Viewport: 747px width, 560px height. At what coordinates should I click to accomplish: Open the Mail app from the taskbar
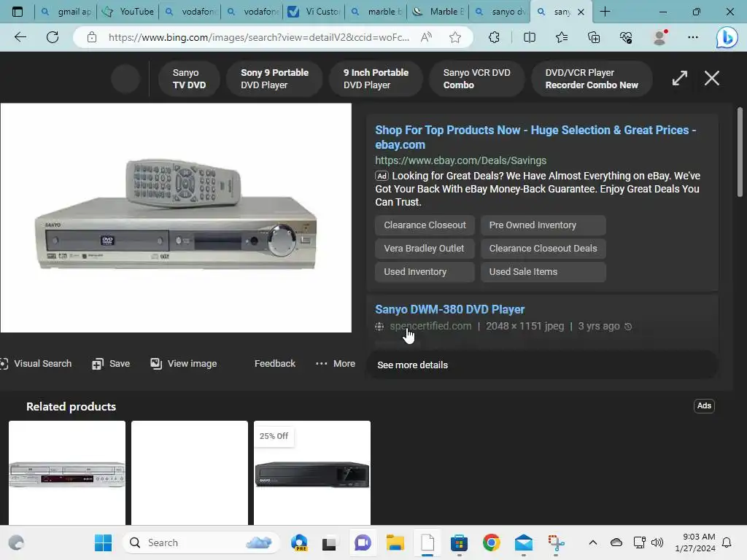click(x=524, y=542)
